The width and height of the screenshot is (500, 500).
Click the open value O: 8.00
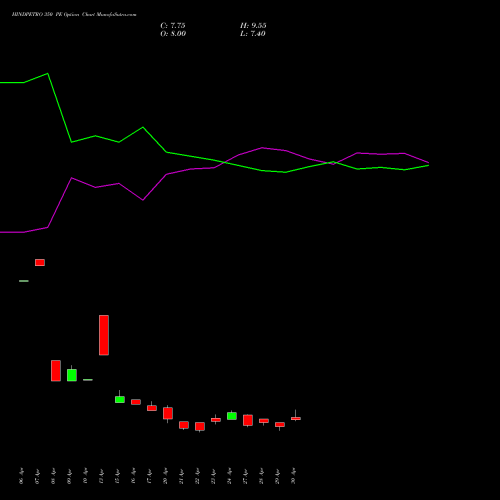173,34
